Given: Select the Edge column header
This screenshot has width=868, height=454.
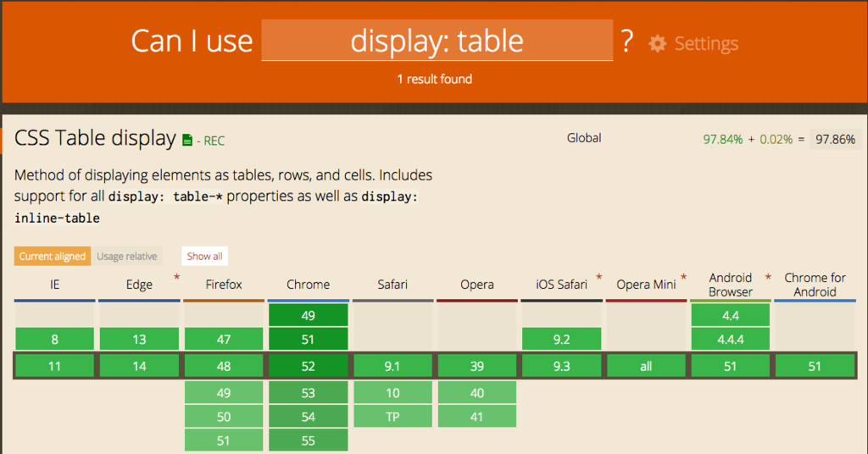Looking at the screenshot, I should [139, 285].
